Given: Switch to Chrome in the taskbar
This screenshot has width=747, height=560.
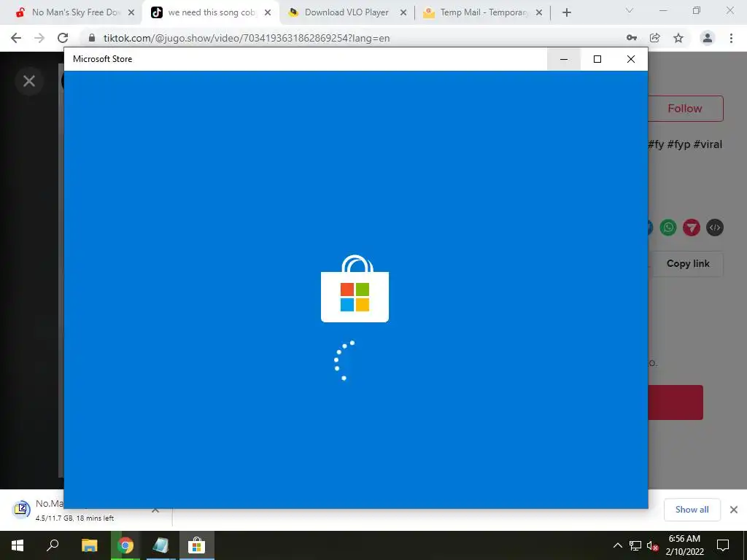Looking at the screenshot, I should (x=125, y=545).
